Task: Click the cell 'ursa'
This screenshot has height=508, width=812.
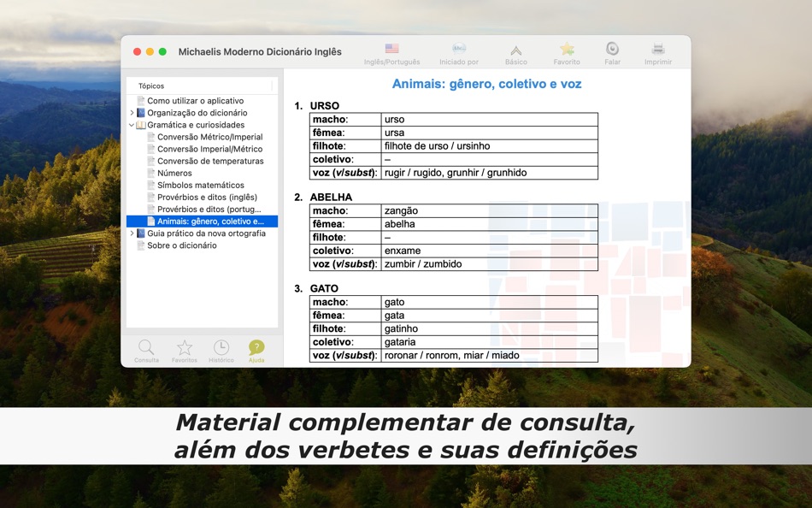Action: pos(490,133)
